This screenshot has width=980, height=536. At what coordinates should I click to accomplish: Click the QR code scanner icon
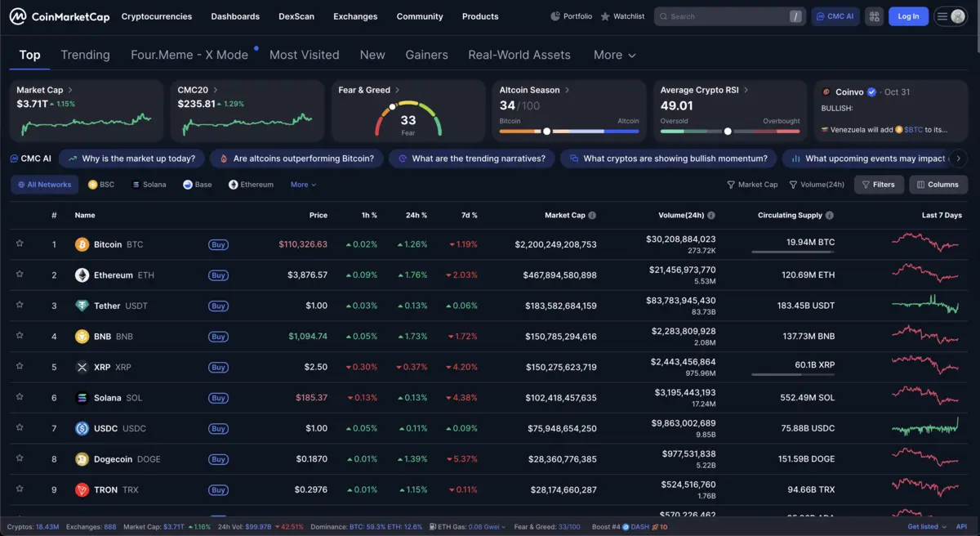[873, 16]
